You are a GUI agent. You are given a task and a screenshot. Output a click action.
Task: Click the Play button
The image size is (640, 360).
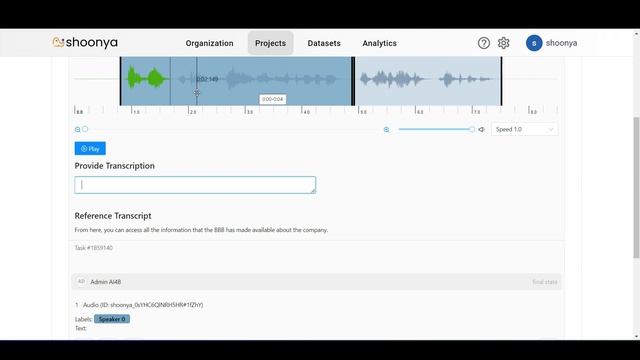[90, 149]
